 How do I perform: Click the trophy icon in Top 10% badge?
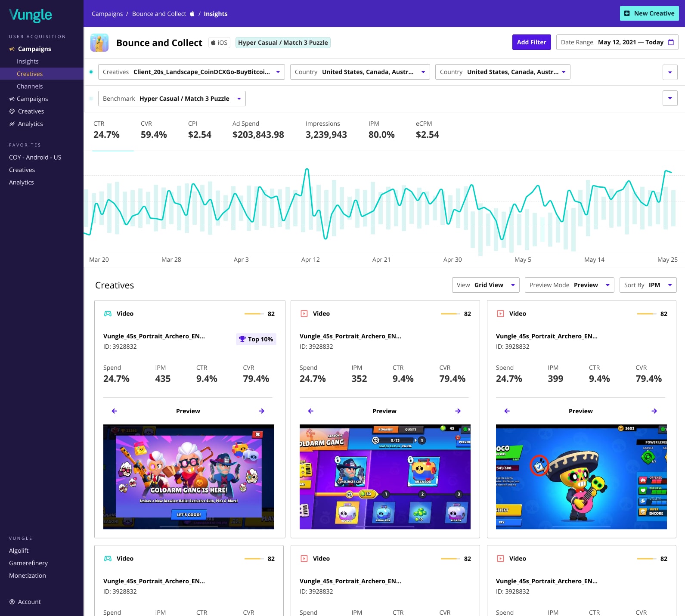click(x=242, y=339)
